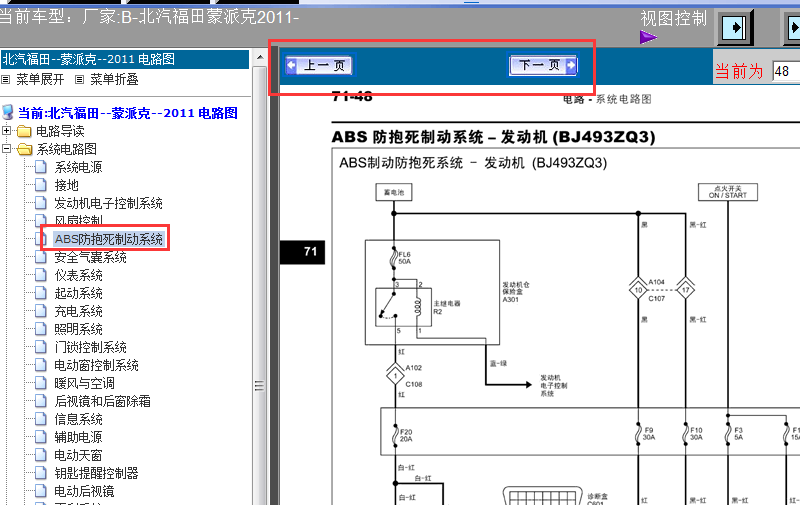Expand the 电路导读 folder node

(7, 131)
